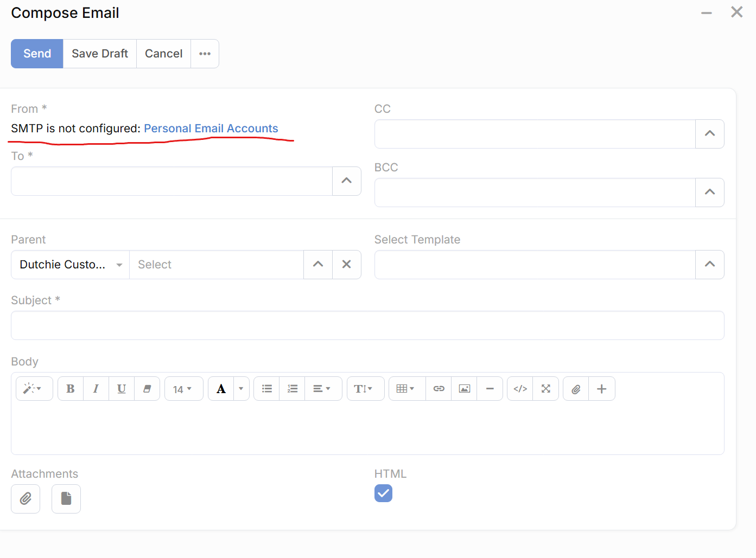Open the font color picker arrow
The width and height of the screenshot is (756, 558).
(x=241, y=389)
